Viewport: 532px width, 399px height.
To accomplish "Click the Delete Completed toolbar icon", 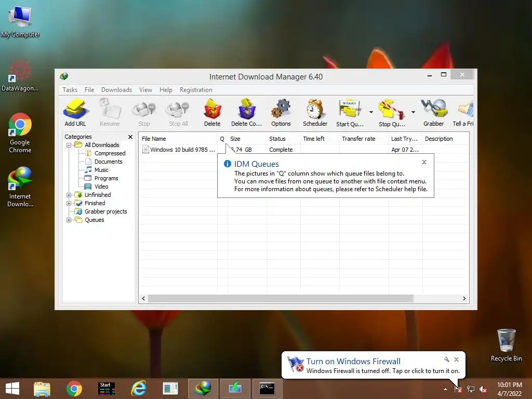I will pyautogui.click(x=247, y=113).
